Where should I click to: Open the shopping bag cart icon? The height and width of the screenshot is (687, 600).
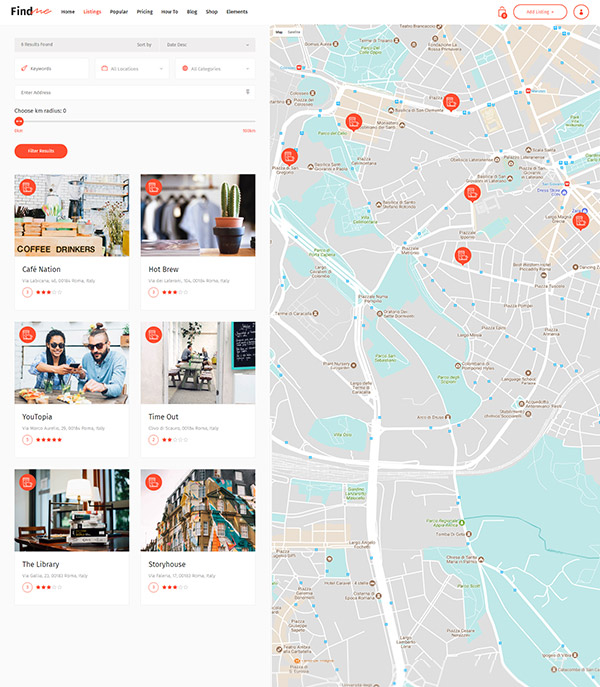[502, 12]
